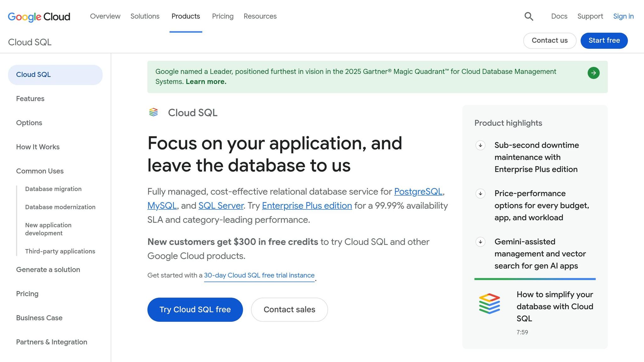Open Pricing in top navigation
644x362 pixels.
[223, 16]
